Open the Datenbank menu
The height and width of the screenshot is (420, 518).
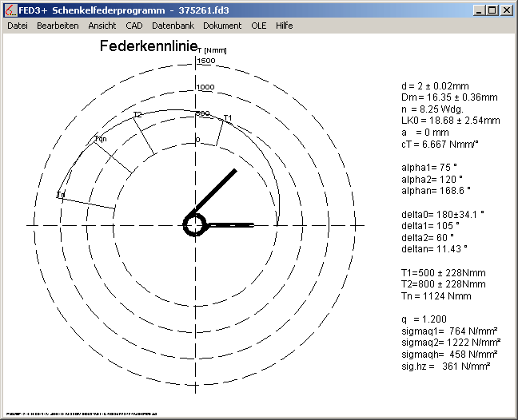[x=173, y=26]
